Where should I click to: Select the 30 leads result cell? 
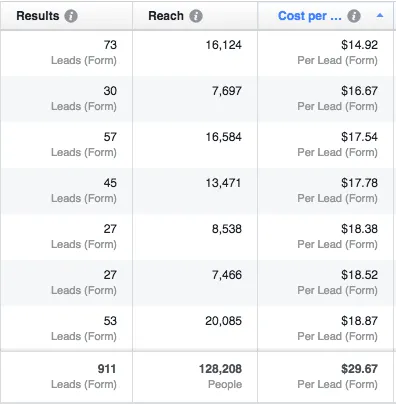67,99
